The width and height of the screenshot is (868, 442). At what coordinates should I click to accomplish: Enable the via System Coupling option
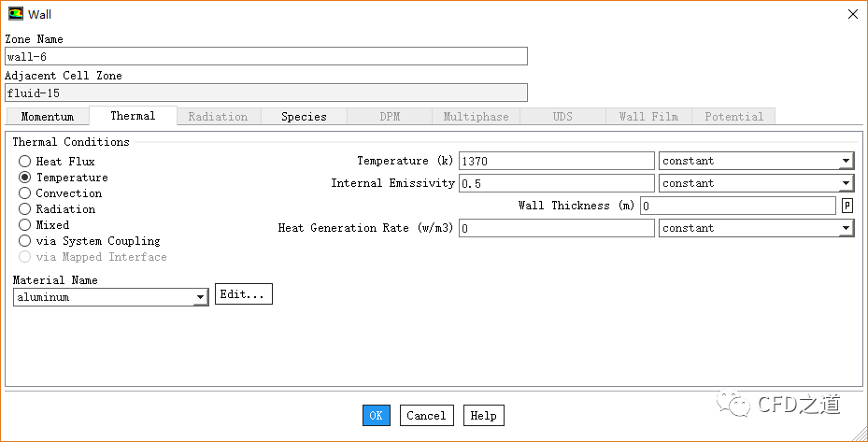tap(25, 241)
